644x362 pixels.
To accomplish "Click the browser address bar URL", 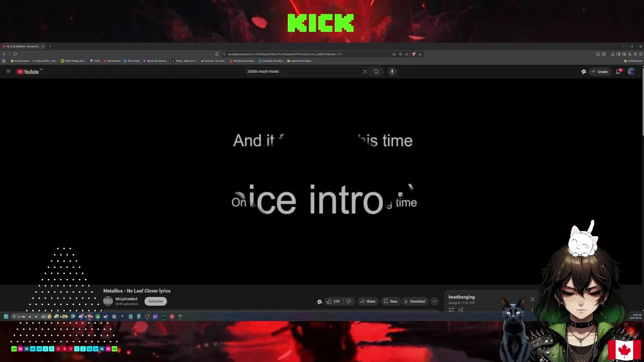I will pyautogui.click(x=285, y=54).
